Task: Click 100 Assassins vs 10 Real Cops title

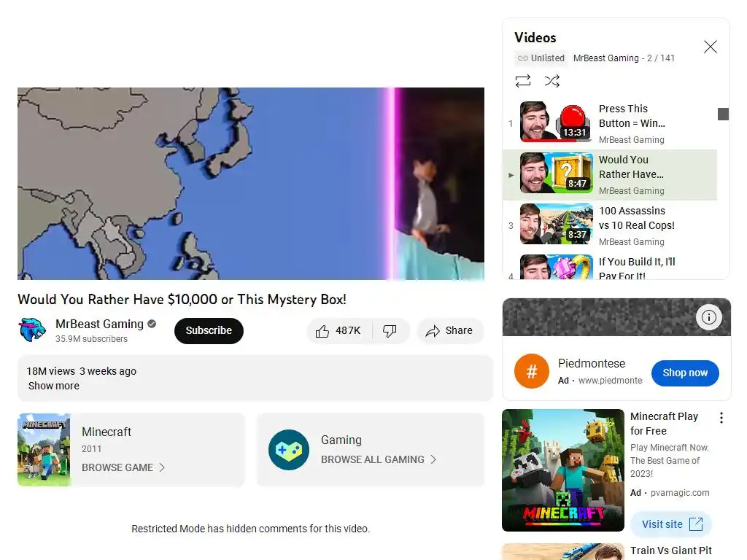Action: point(636,218)
